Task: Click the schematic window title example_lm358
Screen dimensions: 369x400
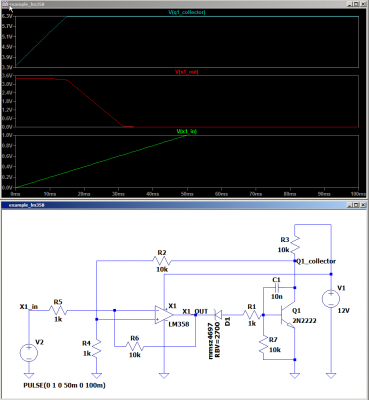Action: [x=27, y=205]
